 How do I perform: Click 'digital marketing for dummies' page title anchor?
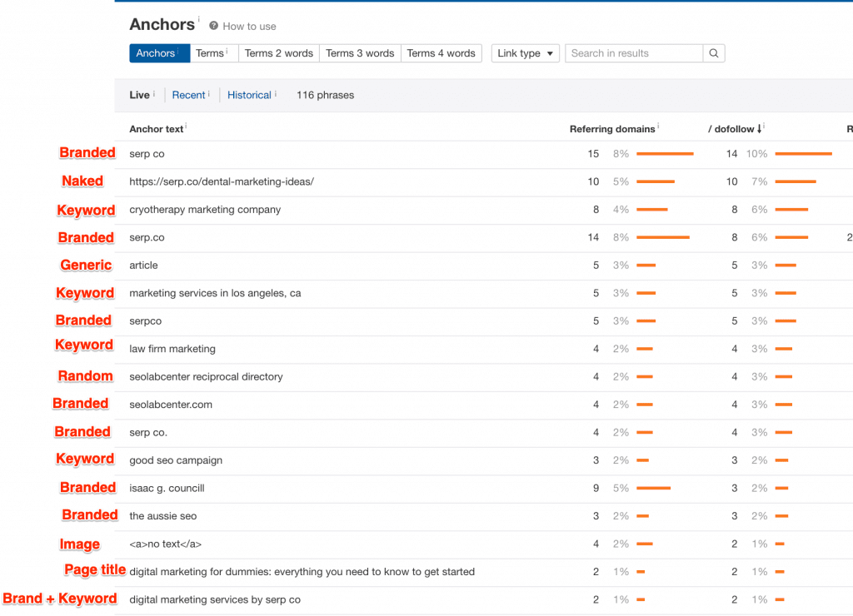[302, 572]
